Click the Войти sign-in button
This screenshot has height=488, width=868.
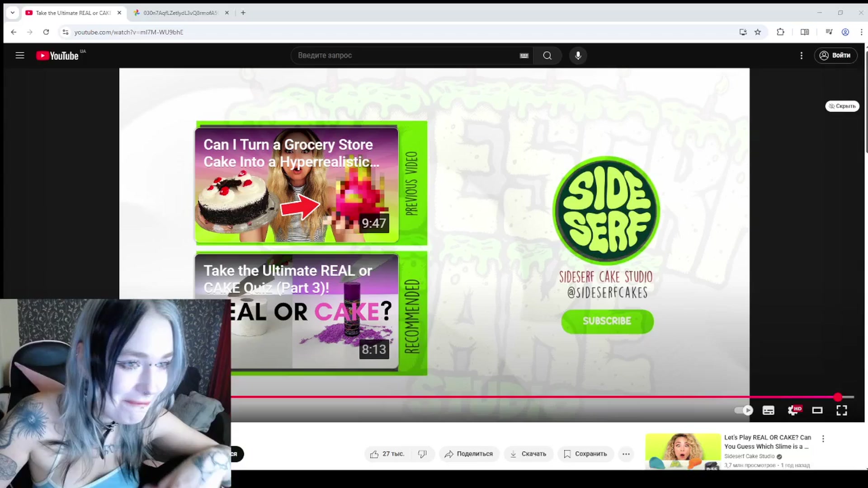tap(835, 56)
